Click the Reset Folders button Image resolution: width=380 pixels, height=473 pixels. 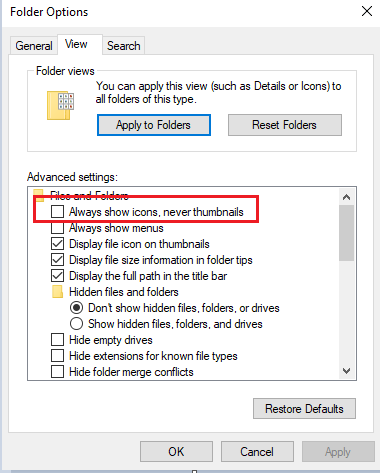285,125
